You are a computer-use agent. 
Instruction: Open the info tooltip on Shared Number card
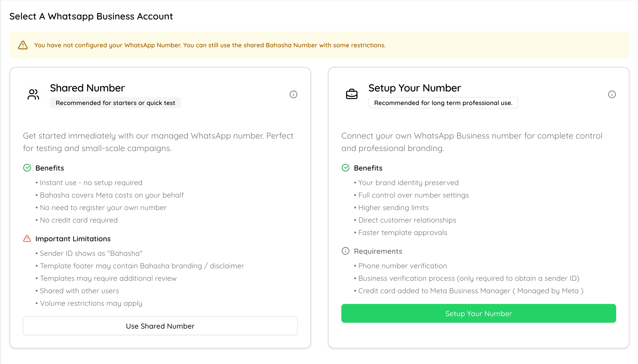pyautogui.click(x=293, y=94)
